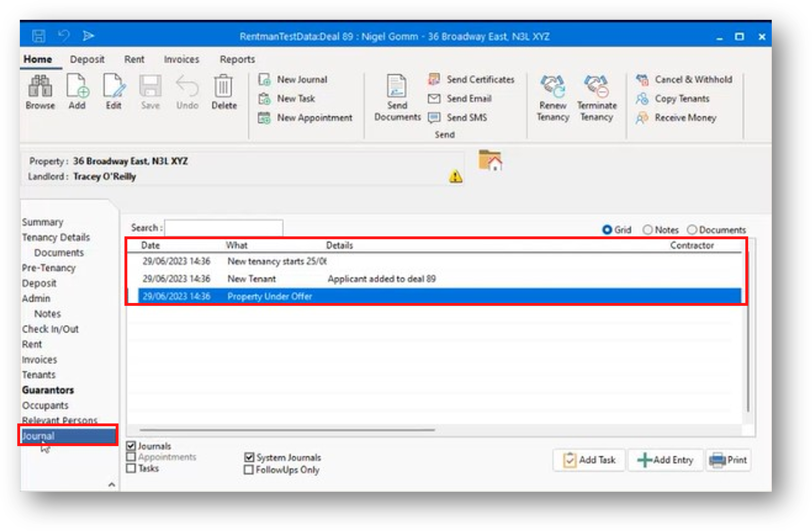Click the Add Entry button
Image resolution: width=812 pixels, height=532 pixels.
[x=665, y=460]
